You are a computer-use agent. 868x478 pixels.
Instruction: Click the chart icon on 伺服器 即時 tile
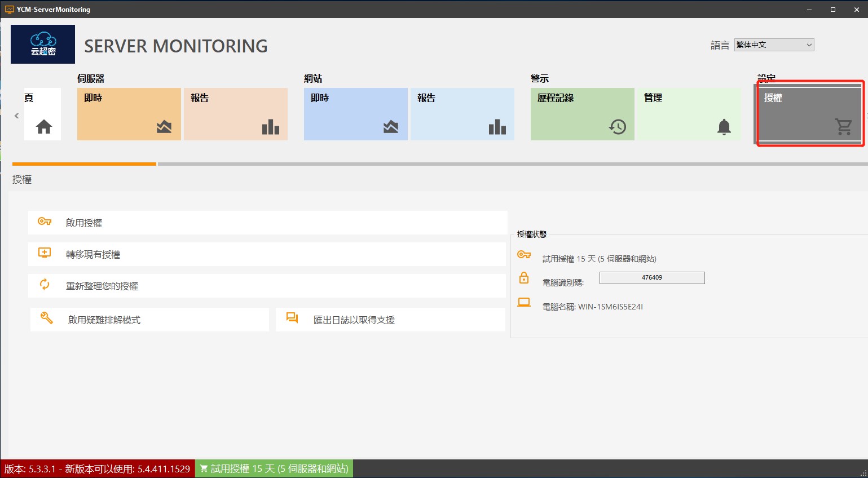coord(164,127)
